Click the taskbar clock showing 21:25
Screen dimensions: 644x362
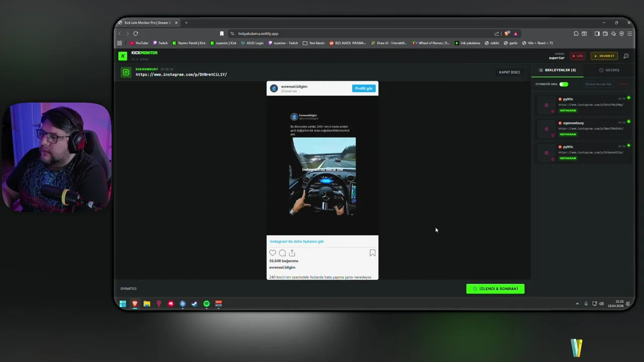coord(615,304)
